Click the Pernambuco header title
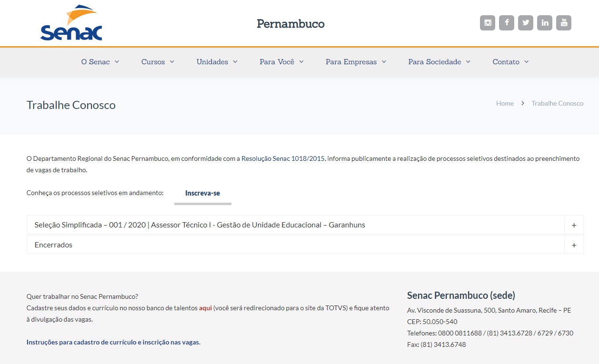This screenshot has height=364, width=599. (x=290, y=23)
